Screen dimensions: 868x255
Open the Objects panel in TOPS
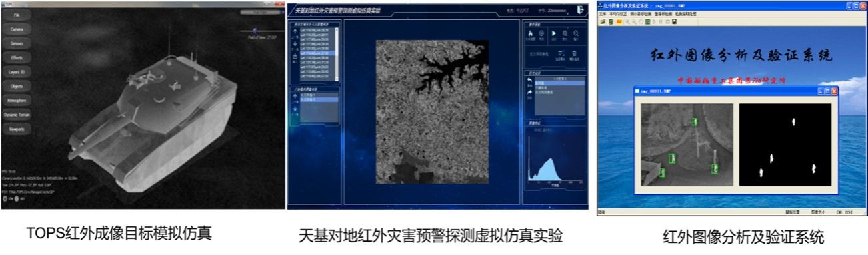[16, 86]
